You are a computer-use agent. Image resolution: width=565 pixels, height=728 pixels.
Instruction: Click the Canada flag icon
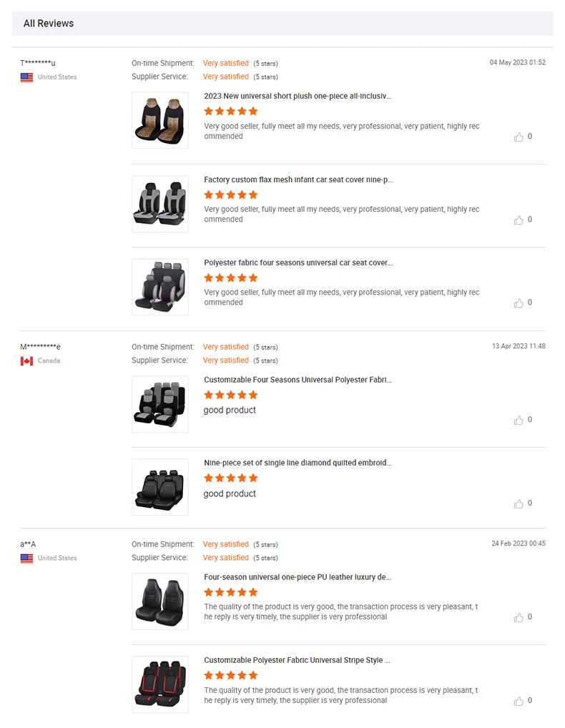26,361
